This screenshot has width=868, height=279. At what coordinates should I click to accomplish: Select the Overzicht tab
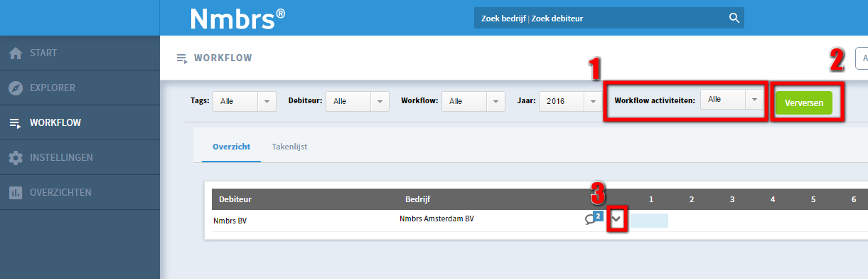click(x=231, y=147)
